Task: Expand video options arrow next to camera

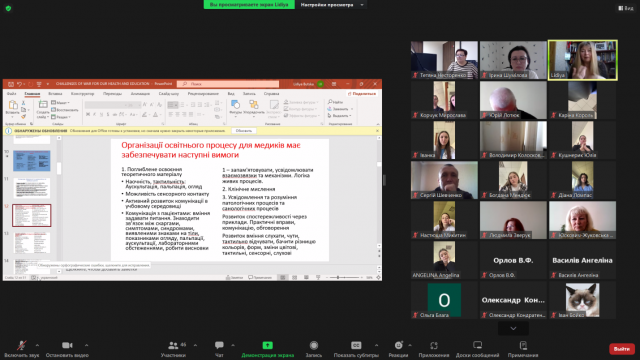Action: (x=86, y=345)
